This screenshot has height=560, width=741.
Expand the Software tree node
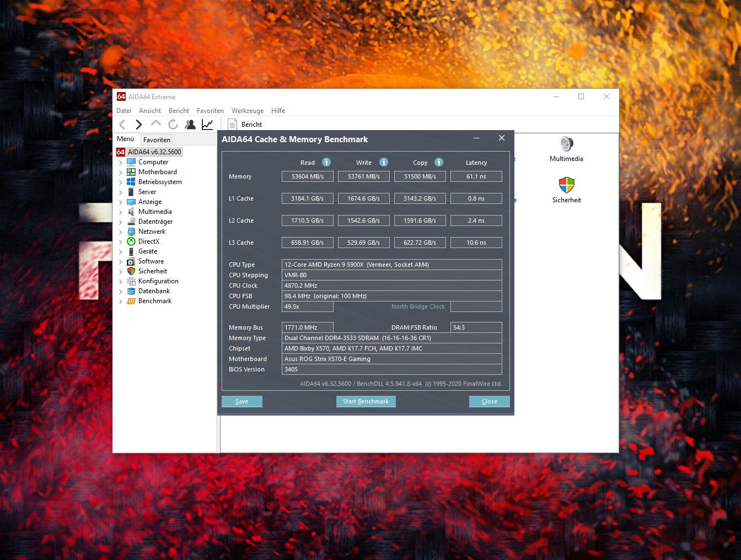(121, 262)
